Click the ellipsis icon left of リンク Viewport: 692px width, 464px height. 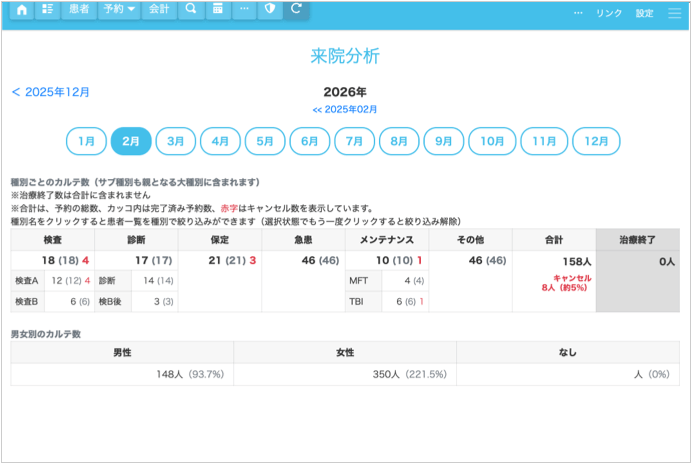(x=578, y=13)
